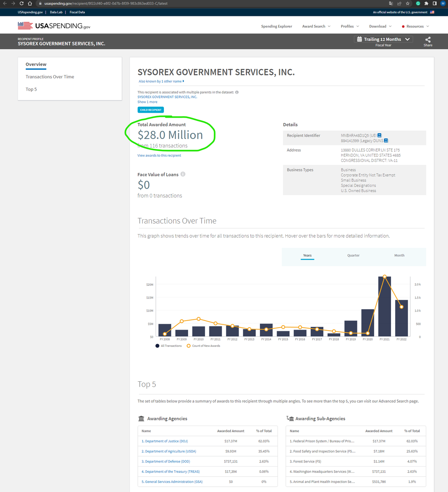Switch the graph to Quarter view

click(353, 255)
